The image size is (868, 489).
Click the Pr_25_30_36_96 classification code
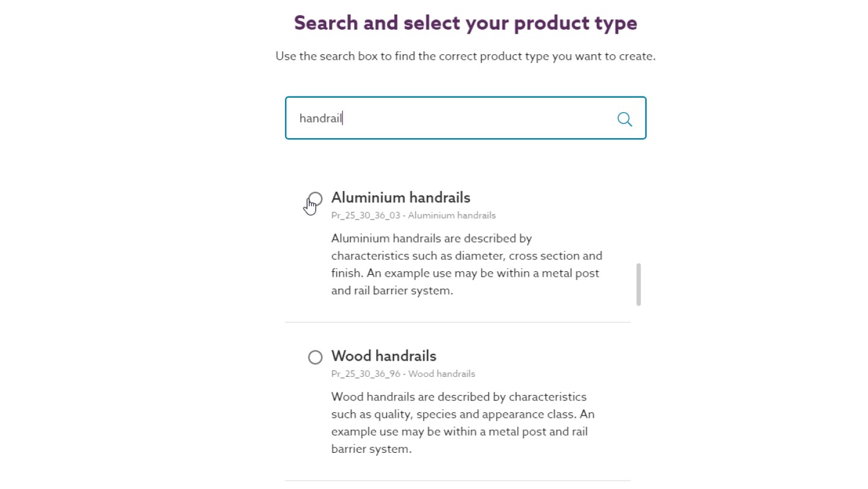click(x=365, y=374)
